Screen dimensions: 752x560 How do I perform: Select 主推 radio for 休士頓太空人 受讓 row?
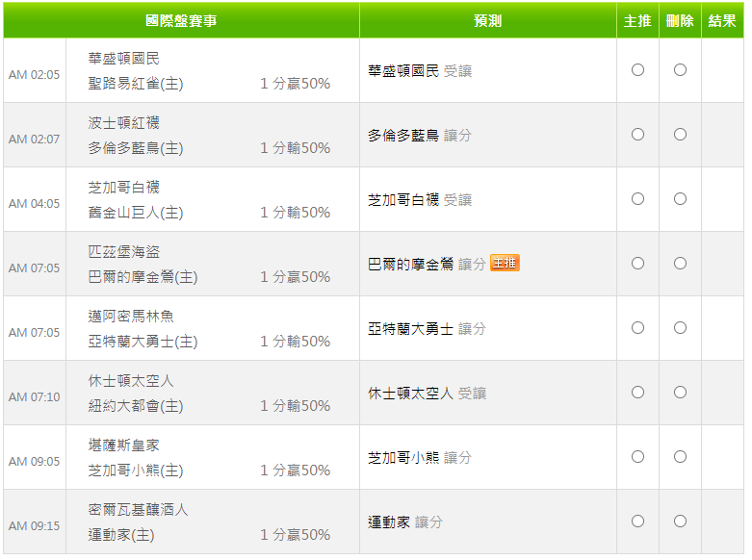(x=637, y=393)
